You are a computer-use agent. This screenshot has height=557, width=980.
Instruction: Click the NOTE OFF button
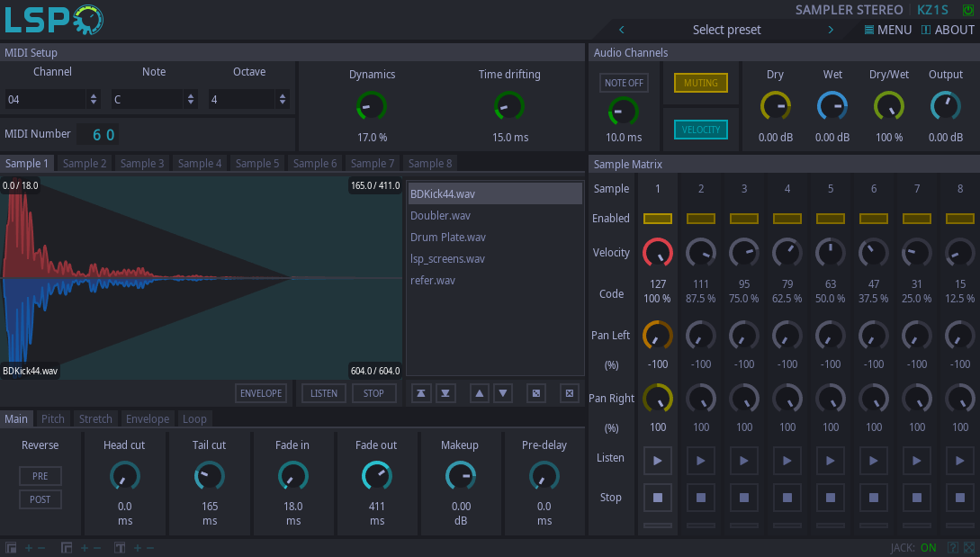[624, 83]
